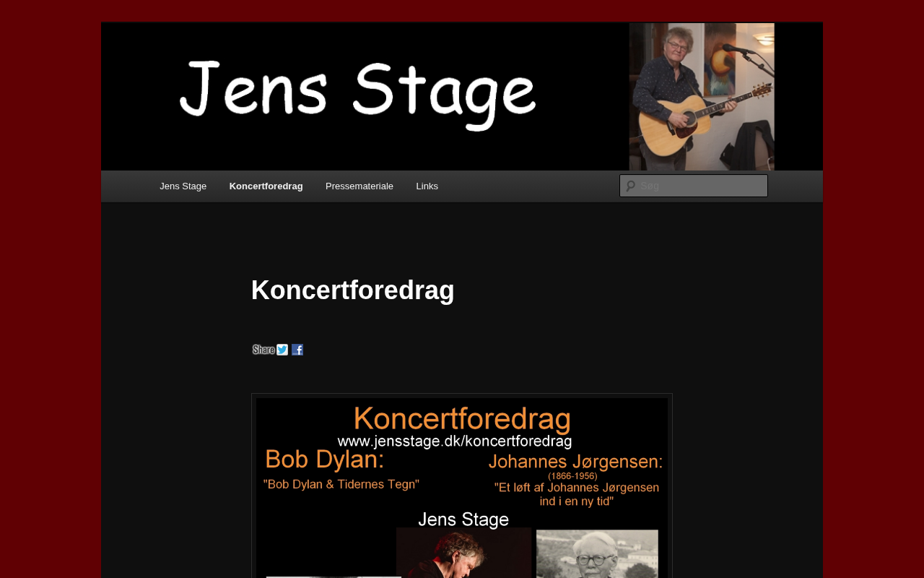
Task: Click the guitarist photo in header
Action: click(x=702, y=97)
